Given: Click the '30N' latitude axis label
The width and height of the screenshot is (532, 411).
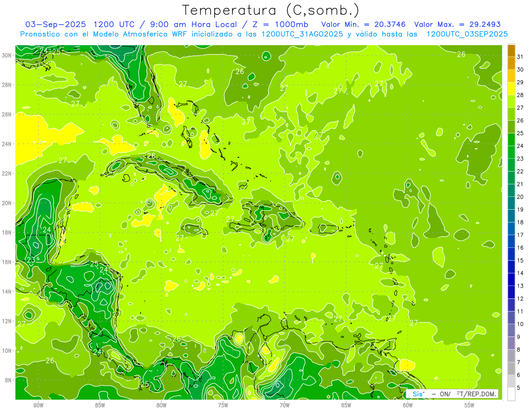Looking at the screenshot, I should (7, 55).
